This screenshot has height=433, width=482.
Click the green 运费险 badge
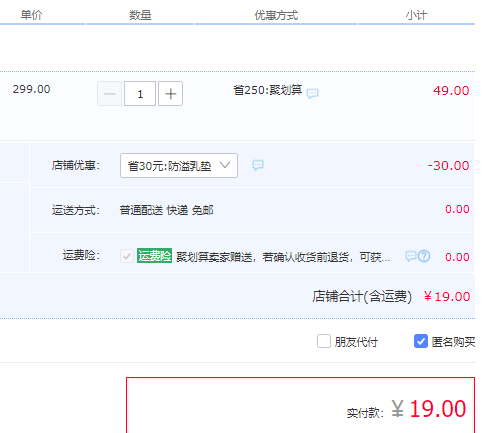pos(154,256)
